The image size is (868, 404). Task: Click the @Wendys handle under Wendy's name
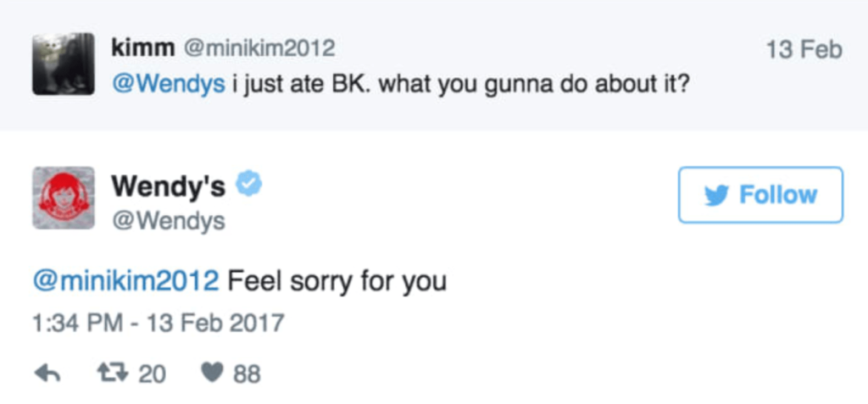tap(169, 221)
